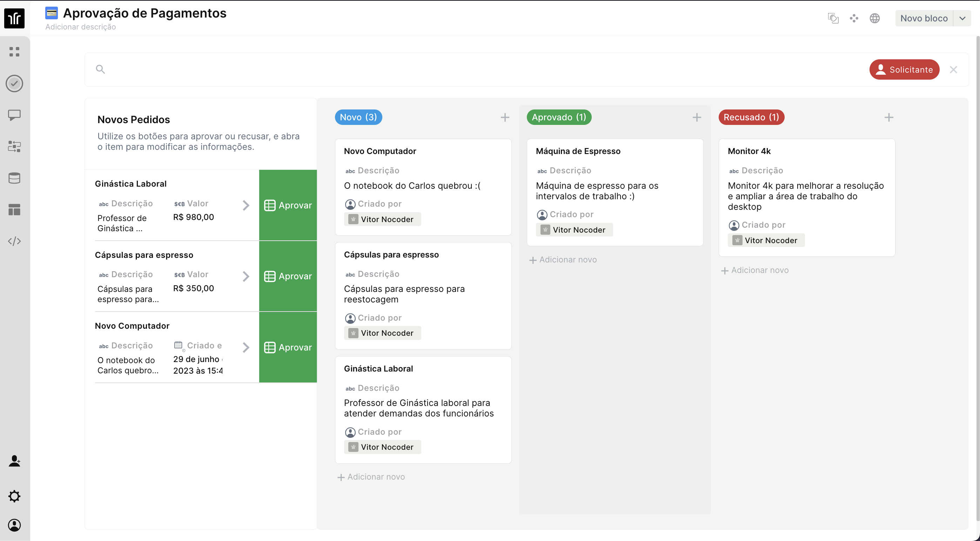Click the globe publish icon
The height and width of the screenshot is (541, 980).
[x=875, y=18]
